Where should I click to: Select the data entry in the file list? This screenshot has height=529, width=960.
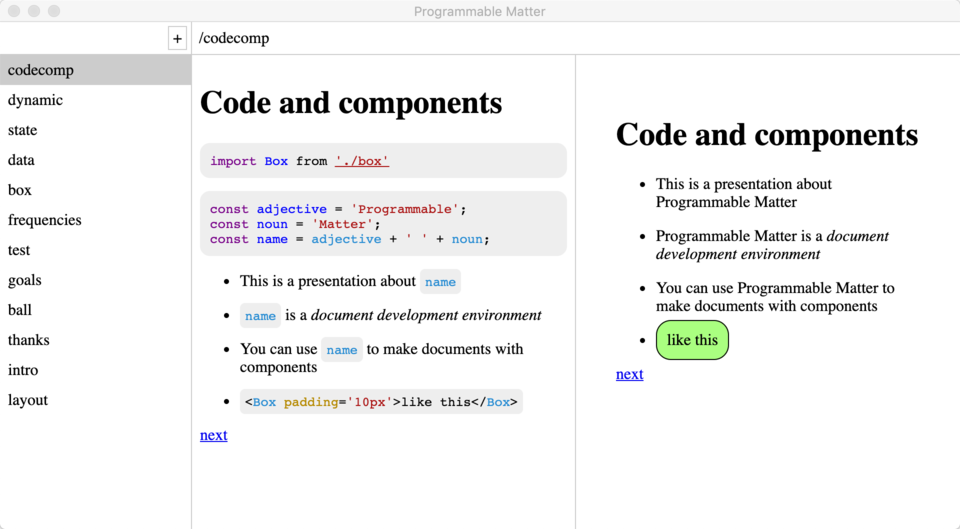[96, 160]
